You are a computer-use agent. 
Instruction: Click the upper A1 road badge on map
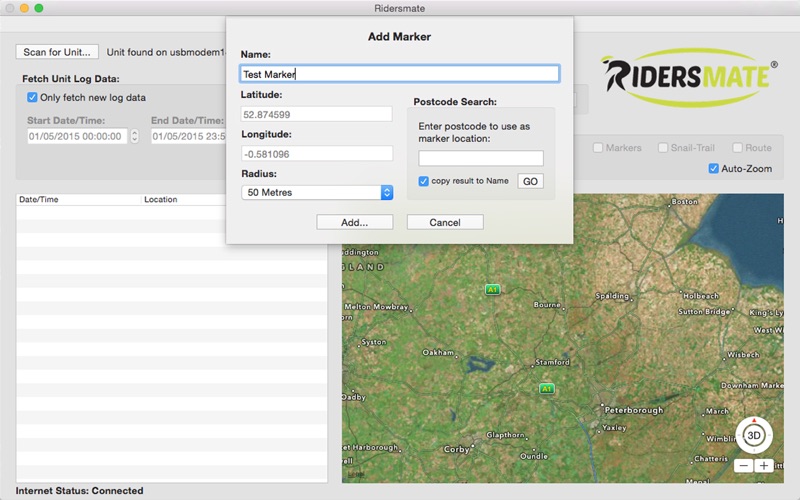[492, 289]
